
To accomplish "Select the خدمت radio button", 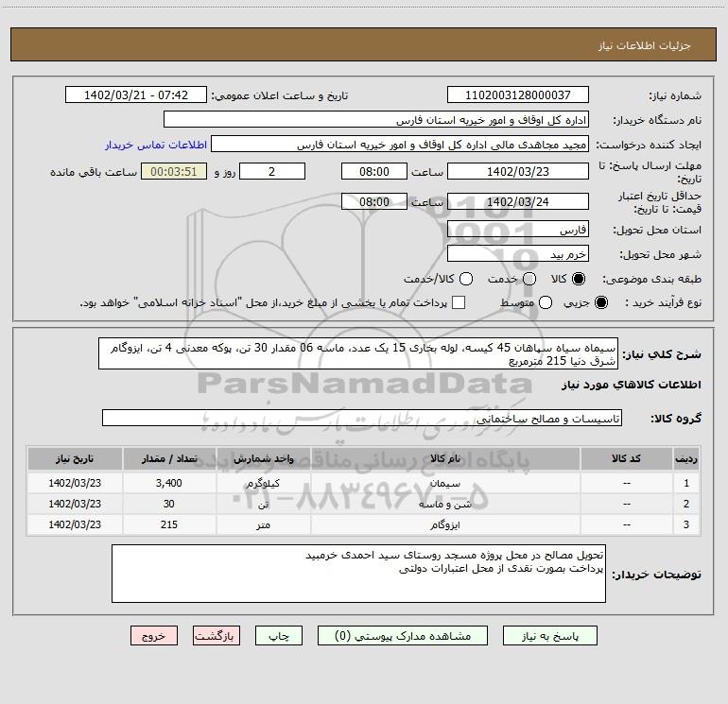I will [529, 279].
